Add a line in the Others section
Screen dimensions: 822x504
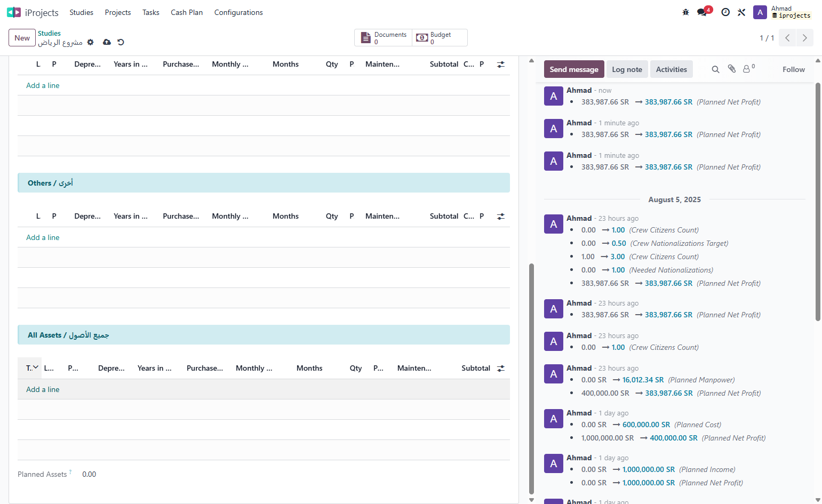pyautogui.click(x=43, y=237)
